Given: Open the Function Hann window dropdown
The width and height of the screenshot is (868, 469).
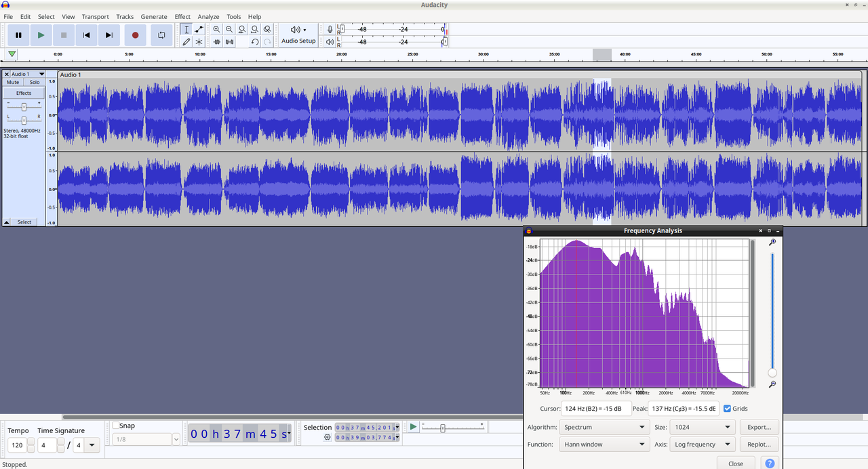Looking at the screenshot, I should click(604, 445).
